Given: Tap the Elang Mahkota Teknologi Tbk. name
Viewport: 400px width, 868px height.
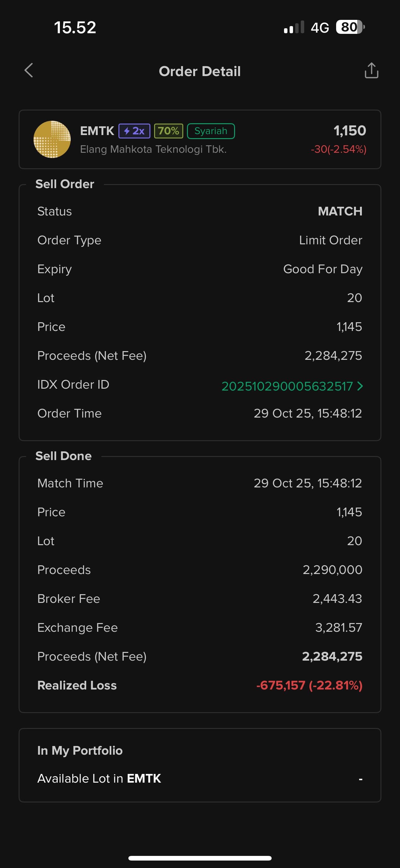Looking at the screenshot, I should point(153,149).
